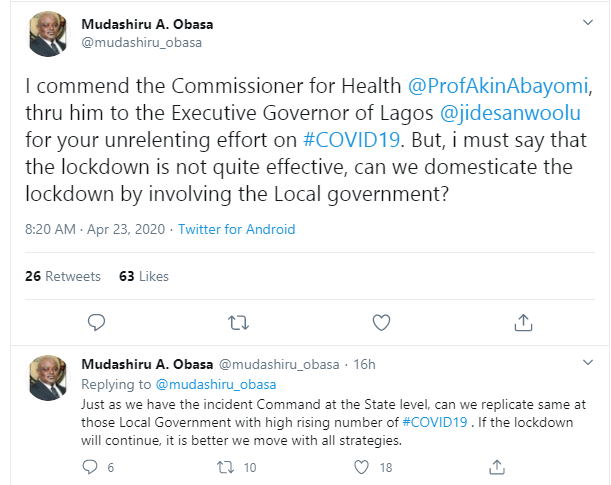Share the reply tweet
This screenshot has width=611, height=485.
pos(495,467)
